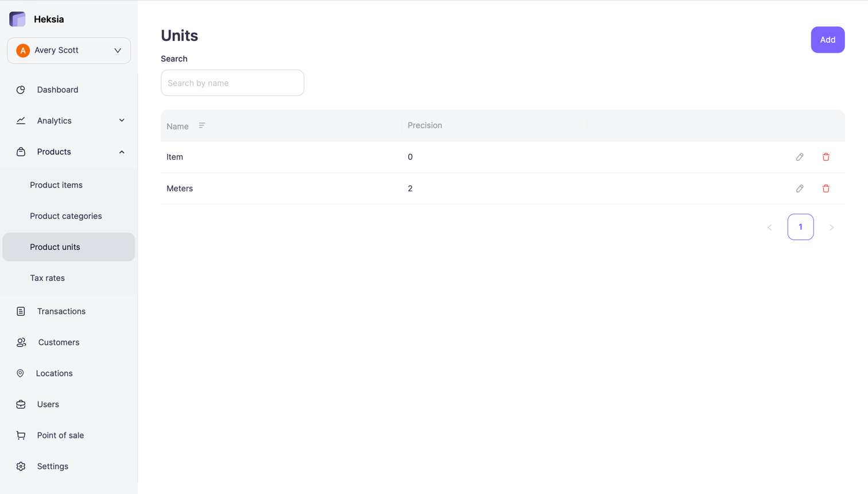868x494 pixels.
Task: Click the edit pencil icon for Meters
Action: point(800,188)
